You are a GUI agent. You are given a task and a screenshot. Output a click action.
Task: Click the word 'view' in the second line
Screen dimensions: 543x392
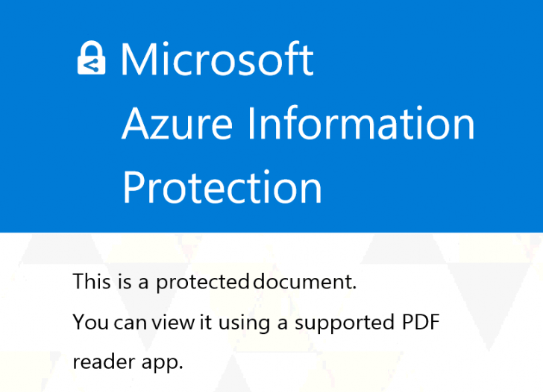[174, 322]
